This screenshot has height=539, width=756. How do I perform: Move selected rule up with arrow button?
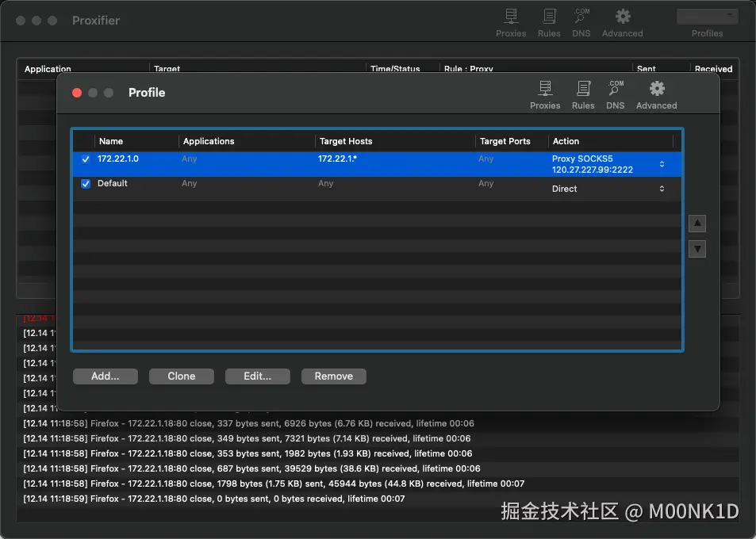(x=697, y=224)
